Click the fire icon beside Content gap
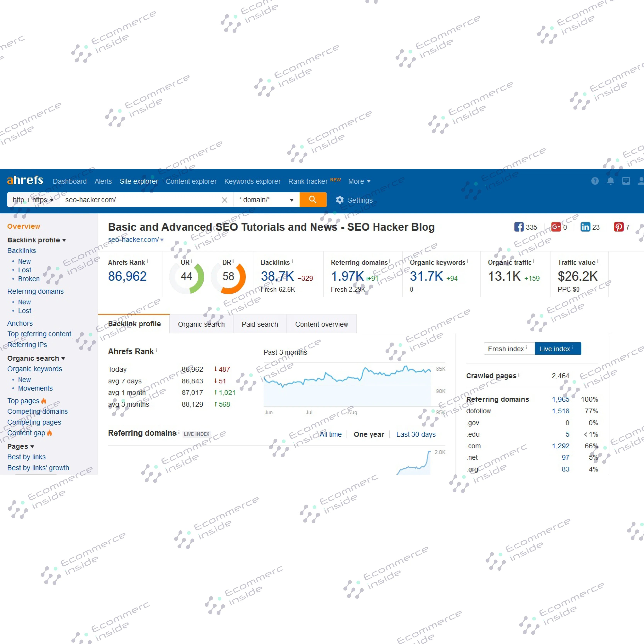This screenshot has width=644, height=644. 50,433
